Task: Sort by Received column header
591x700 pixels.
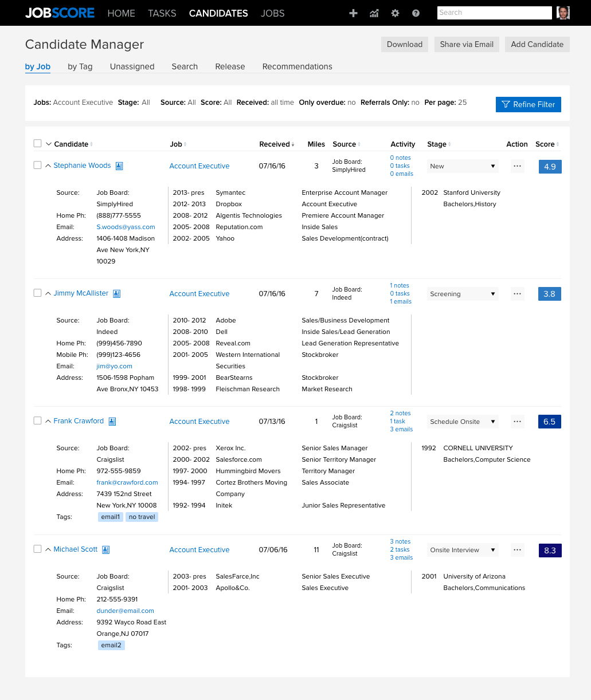Action: point(277,144)
